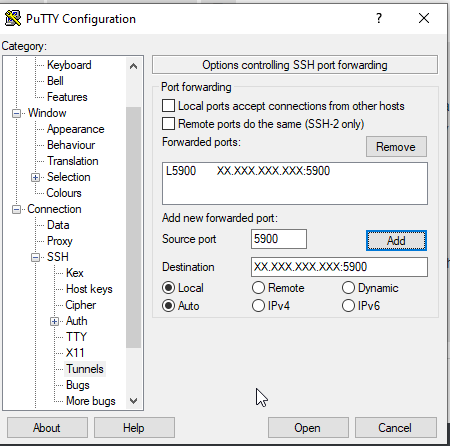450x446 pixels.
Task: Open the Bugs category
Action: tap(78, 385)
